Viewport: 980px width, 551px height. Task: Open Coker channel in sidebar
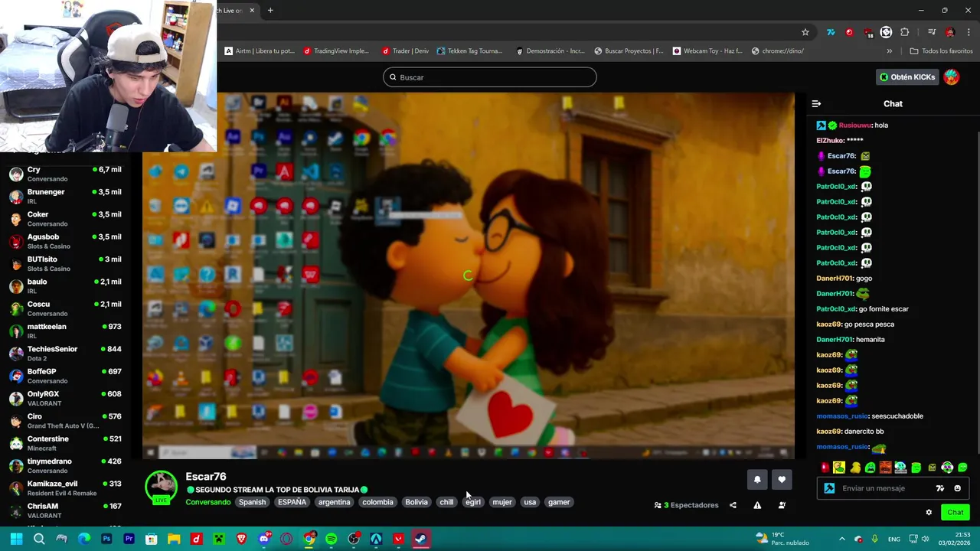click(x=65, y=219)
